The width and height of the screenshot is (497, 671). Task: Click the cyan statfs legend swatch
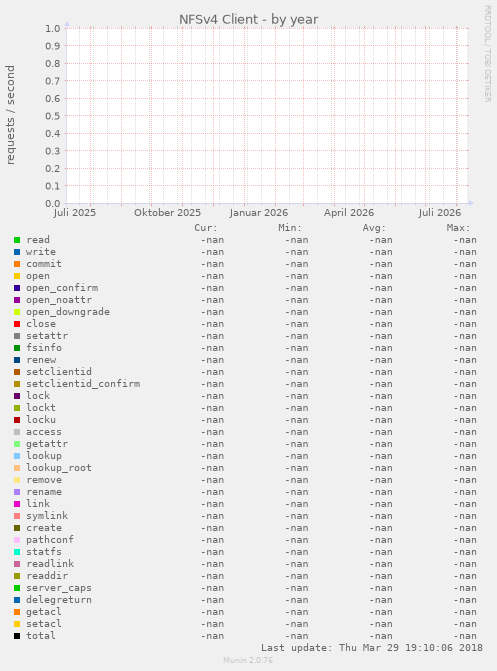pyautogui.click(x=17, y=552)
